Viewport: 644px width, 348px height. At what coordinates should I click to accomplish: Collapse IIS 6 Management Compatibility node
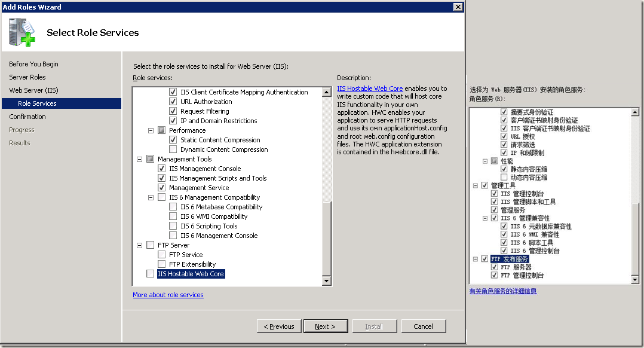151,197
